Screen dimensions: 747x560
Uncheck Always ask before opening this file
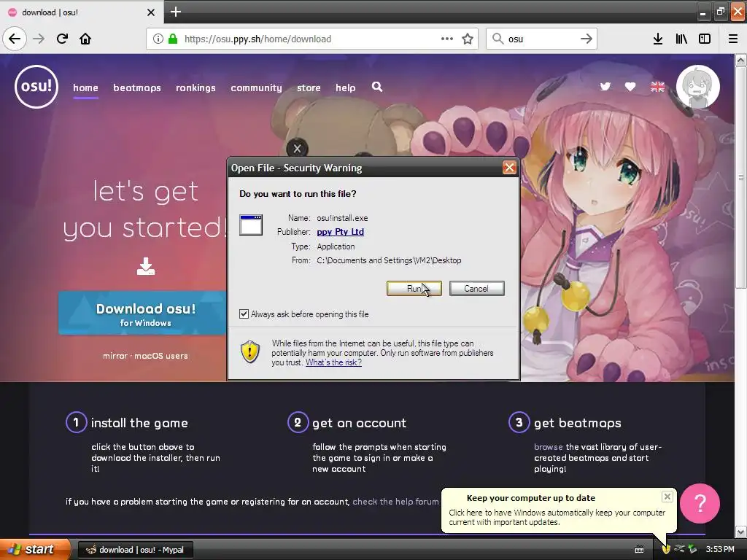(244, 314)
